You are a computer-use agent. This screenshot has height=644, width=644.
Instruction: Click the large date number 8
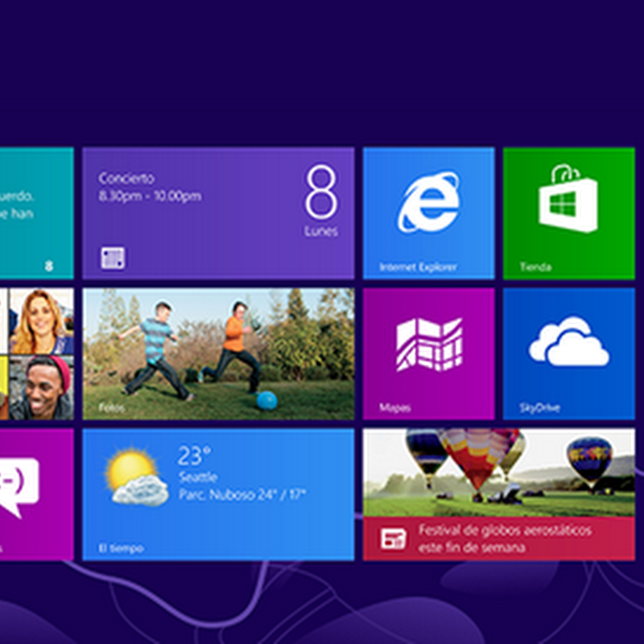[x=321, y=192]
